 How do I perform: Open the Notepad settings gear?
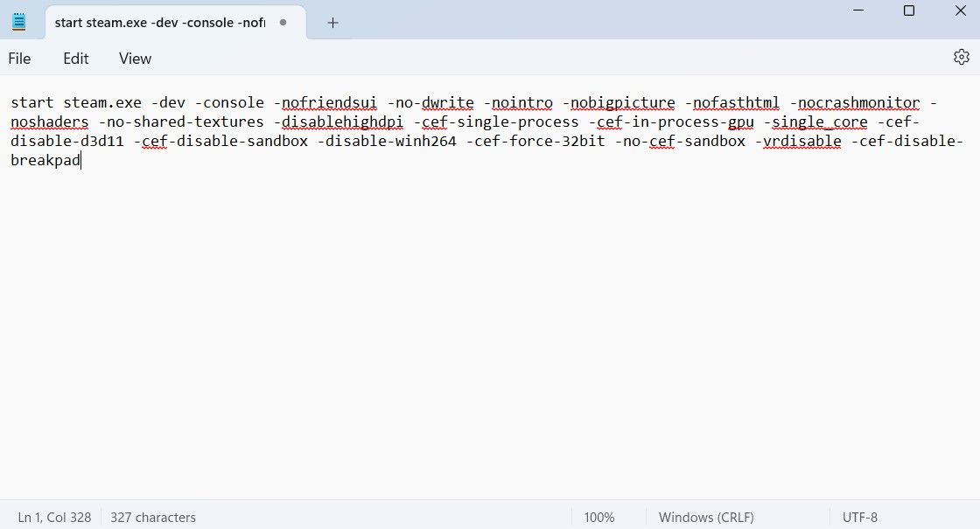(962, 58)
